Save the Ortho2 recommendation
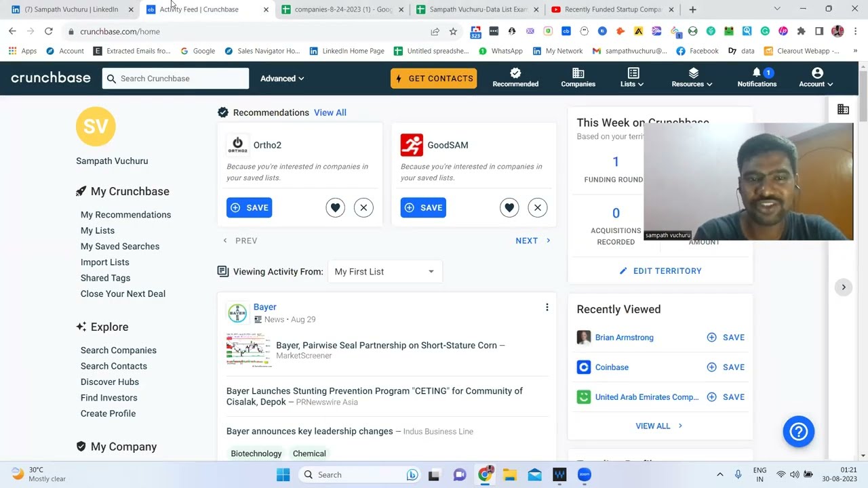 [249, 207]
